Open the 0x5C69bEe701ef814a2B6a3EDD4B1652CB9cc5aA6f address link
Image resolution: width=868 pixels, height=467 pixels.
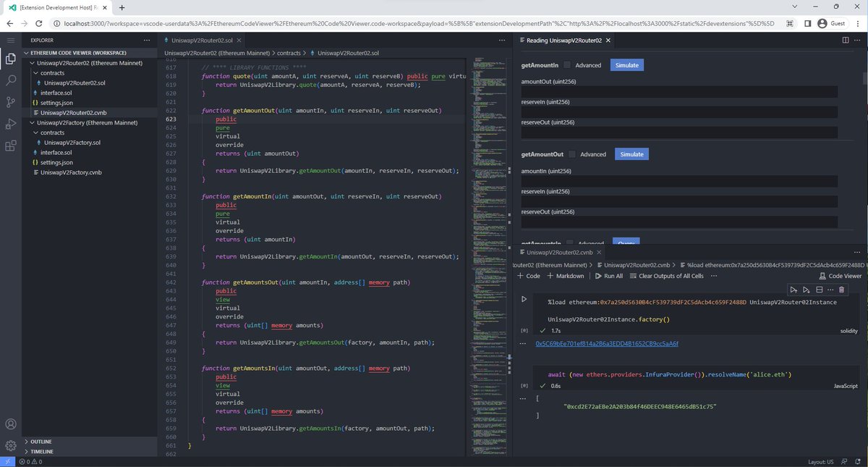(x=607, y=344)
